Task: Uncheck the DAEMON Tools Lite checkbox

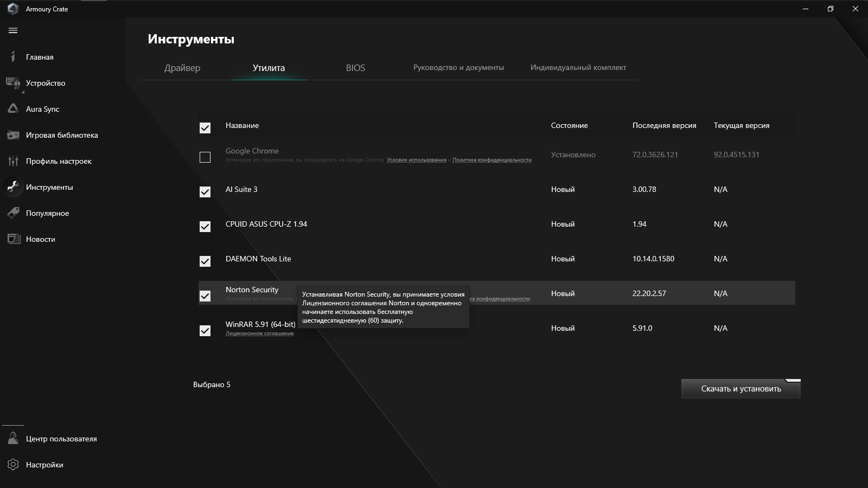Action: click(205, 261)
